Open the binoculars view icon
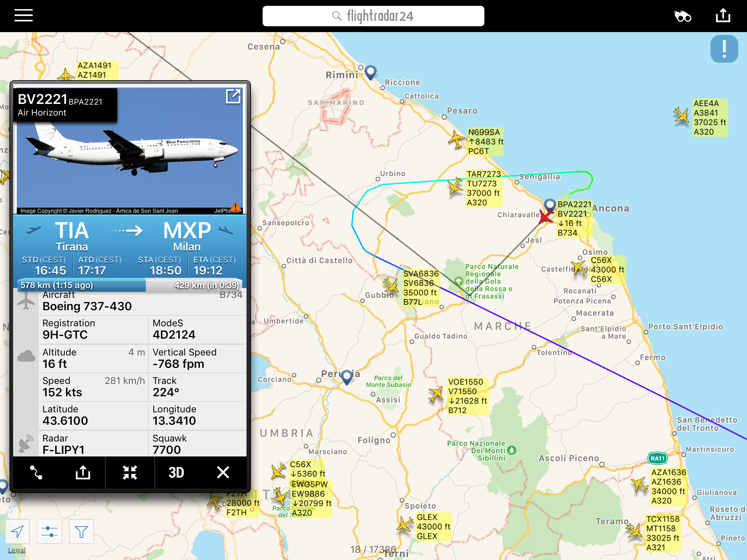 point(682,16)
